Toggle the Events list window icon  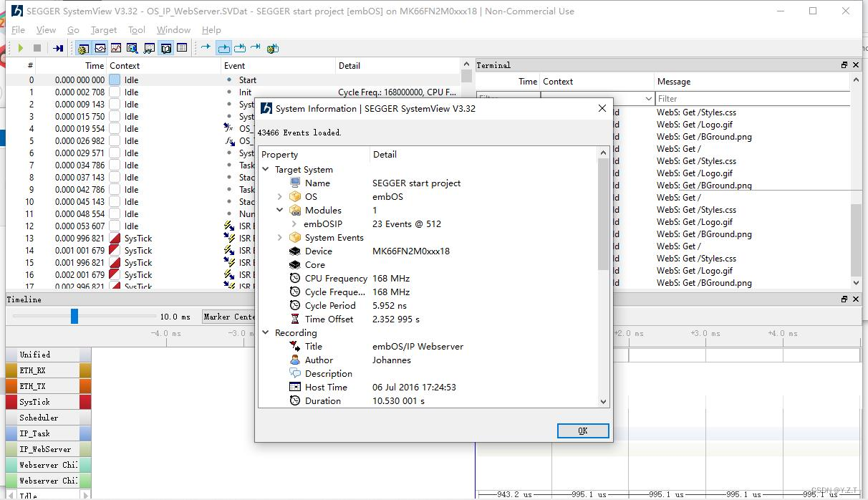tap(84, 48)
